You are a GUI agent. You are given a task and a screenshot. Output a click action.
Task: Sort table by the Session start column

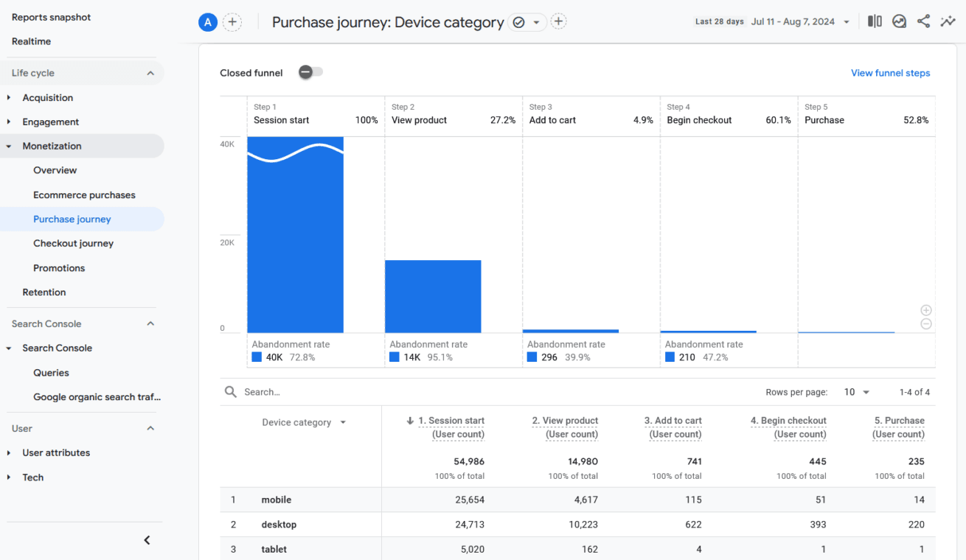pyautogui.click(x=450, y=421)
